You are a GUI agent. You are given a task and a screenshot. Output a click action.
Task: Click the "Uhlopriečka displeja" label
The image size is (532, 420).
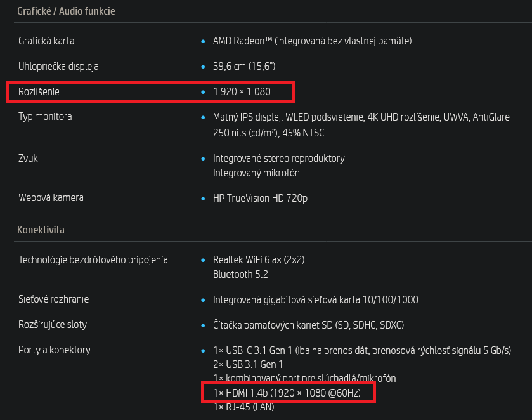pos(58,66)
